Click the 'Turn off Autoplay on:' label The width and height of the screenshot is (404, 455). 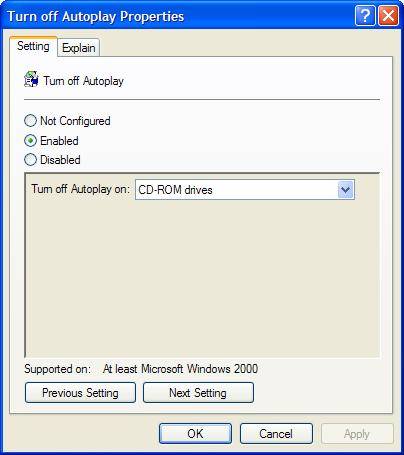pyautogui.click(x=80, y=189)
